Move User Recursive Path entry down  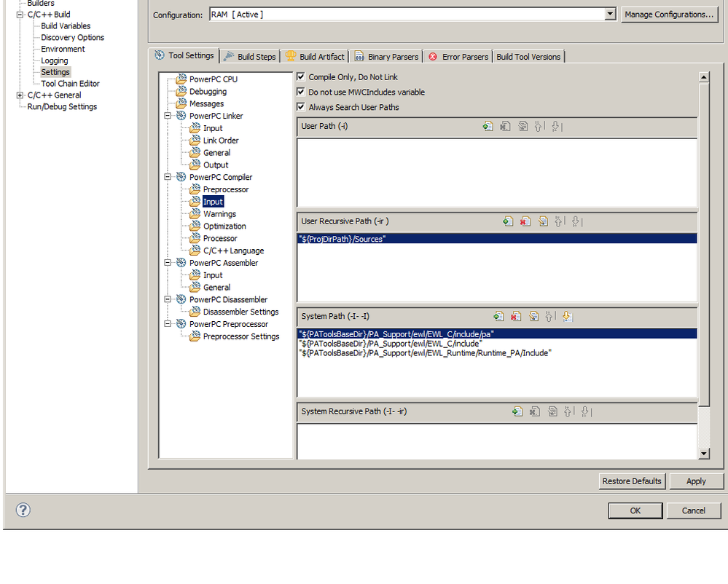(576, 221)
